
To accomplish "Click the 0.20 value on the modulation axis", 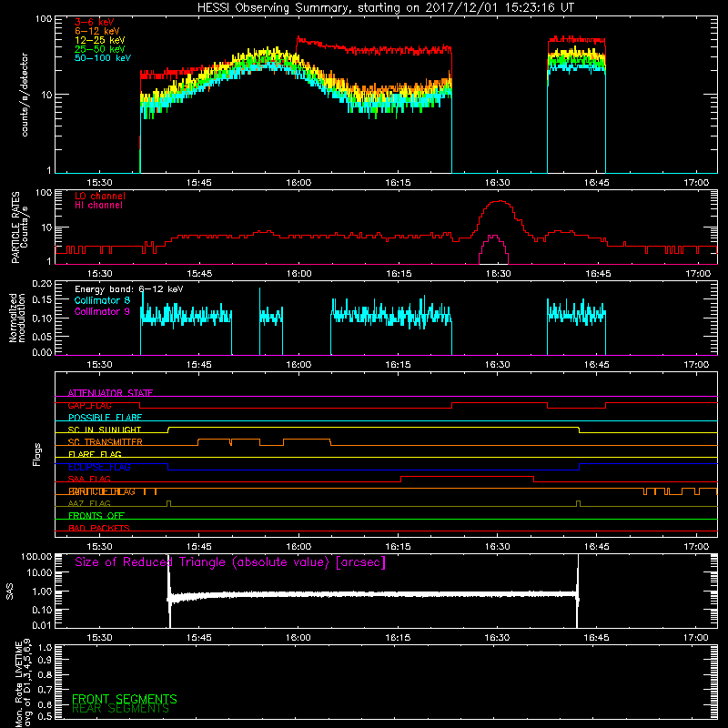I will [x=42, y=284].
